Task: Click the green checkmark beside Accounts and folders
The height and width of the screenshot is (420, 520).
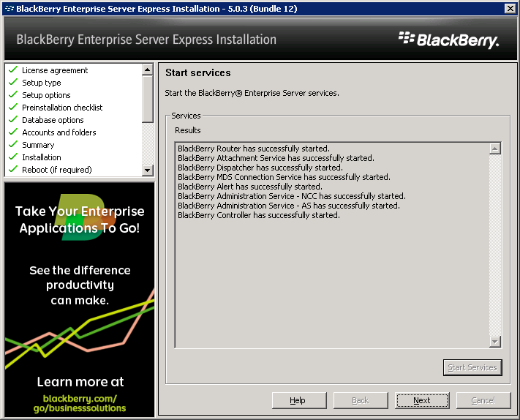Action: click(13, 132)
